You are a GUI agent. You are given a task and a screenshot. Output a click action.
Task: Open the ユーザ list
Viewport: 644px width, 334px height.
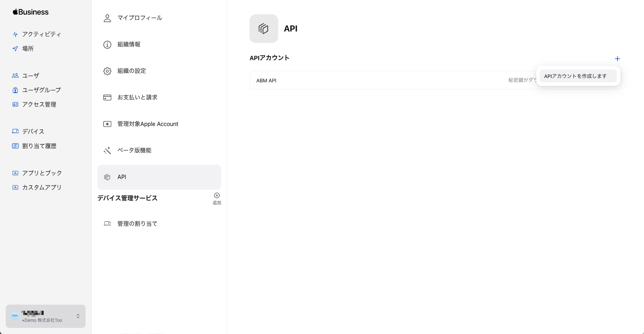tap(31, 76)
